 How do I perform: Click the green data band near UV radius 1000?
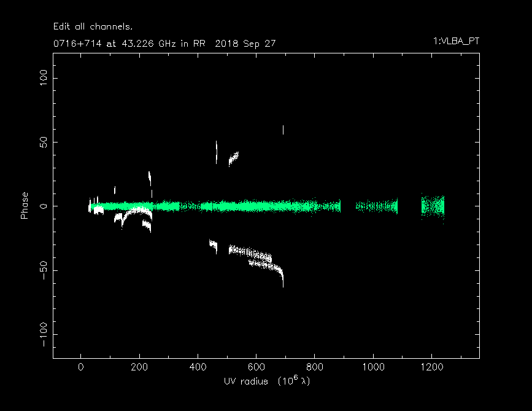[376, 206]
